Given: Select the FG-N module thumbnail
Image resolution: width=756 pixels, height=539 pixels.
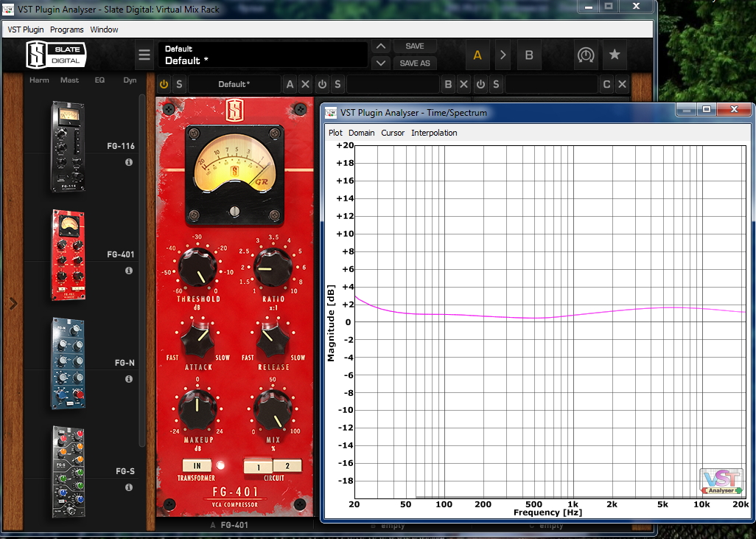Looking at the screenshot, I should (68, 364).
